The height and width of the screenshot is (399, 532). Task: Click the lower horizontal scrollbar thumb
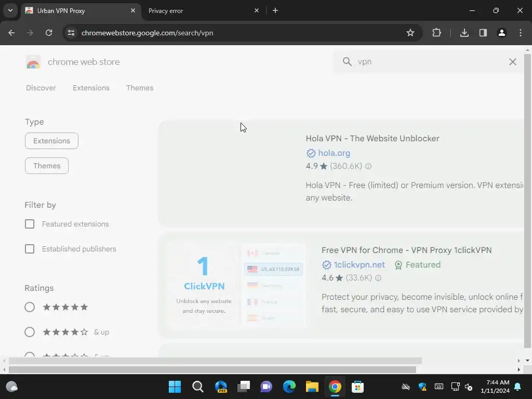pos(212,369)
